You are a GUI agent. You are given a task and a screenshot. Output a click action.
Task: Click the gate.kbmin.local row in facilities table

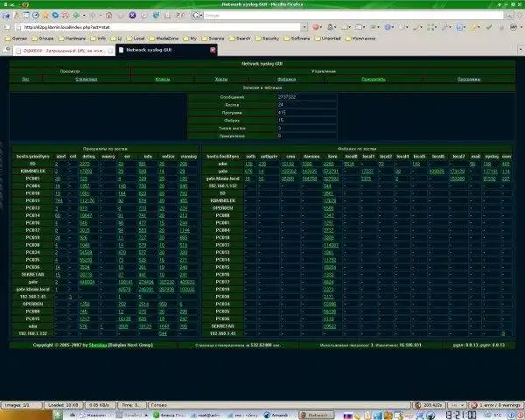pyautogui.click(x=357, y=178)
